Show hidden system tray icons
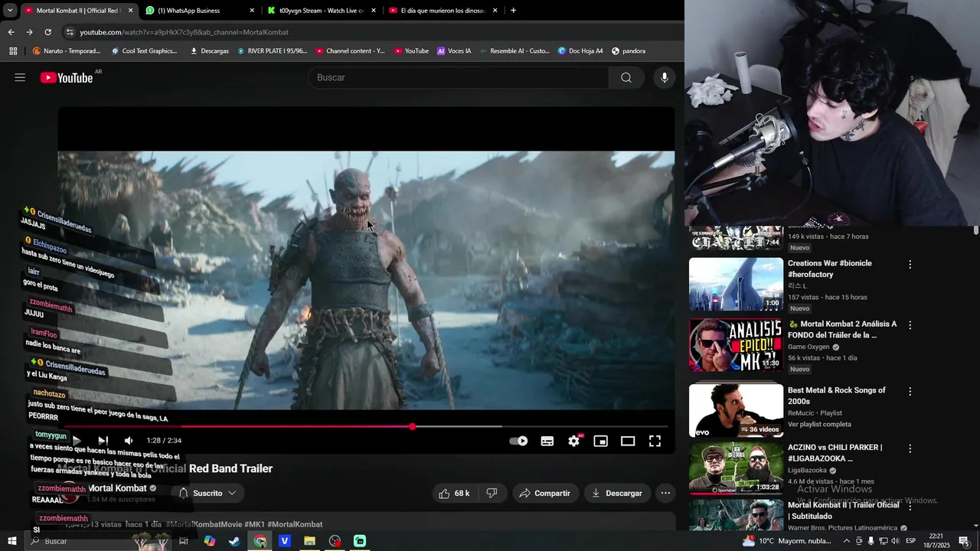 point(847,541)
